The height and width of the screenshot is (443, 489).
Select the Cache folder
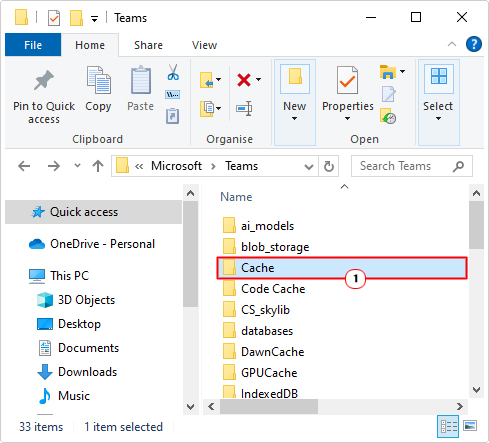(342, 268)
